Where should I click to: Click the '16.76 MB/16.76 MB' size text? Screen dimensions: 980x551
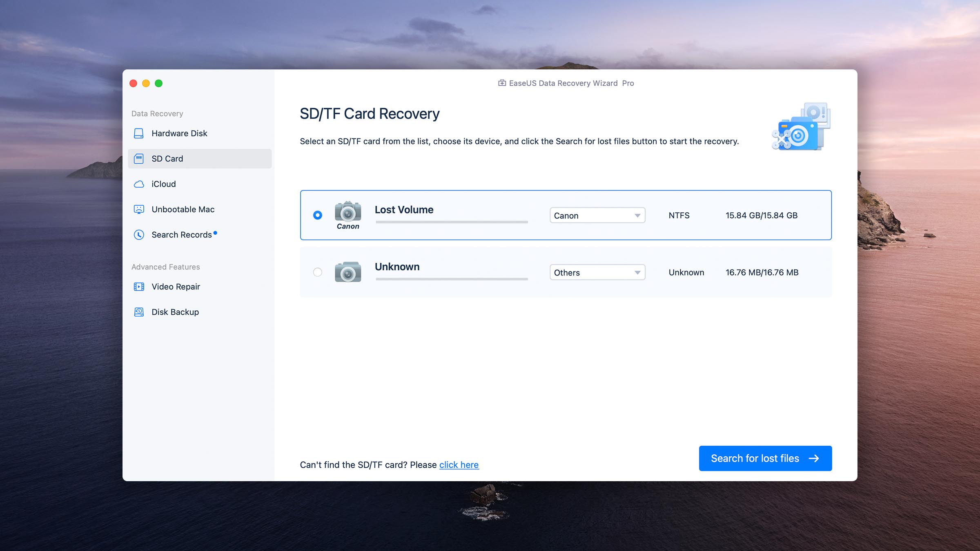(762, 272)
